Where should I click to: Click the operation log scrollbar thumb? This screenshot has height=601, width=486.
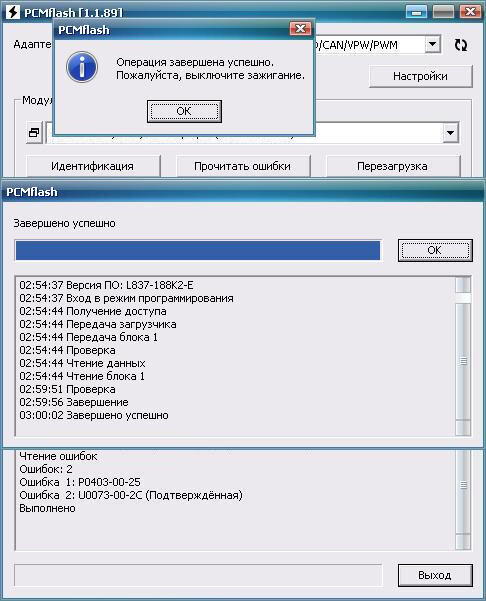click(x=463, y=361)
